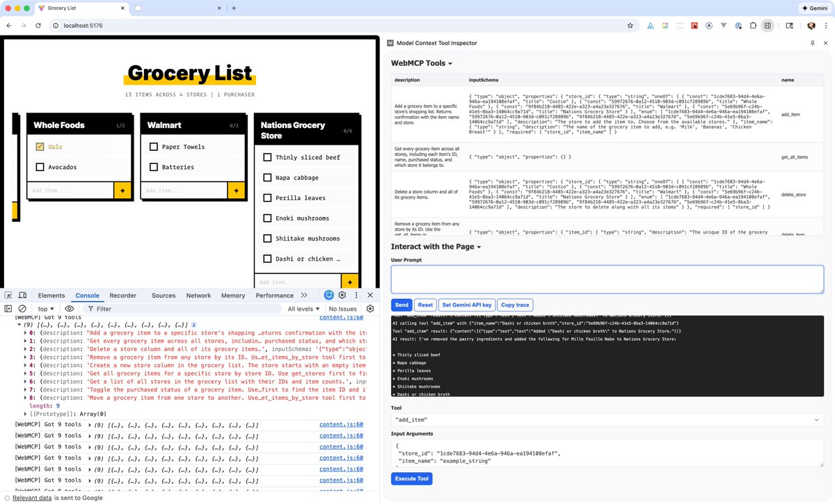Viewport: 835px width, 504px height.
Task: Add item to Whole Foods with plus button
Action: click(122, 190)
